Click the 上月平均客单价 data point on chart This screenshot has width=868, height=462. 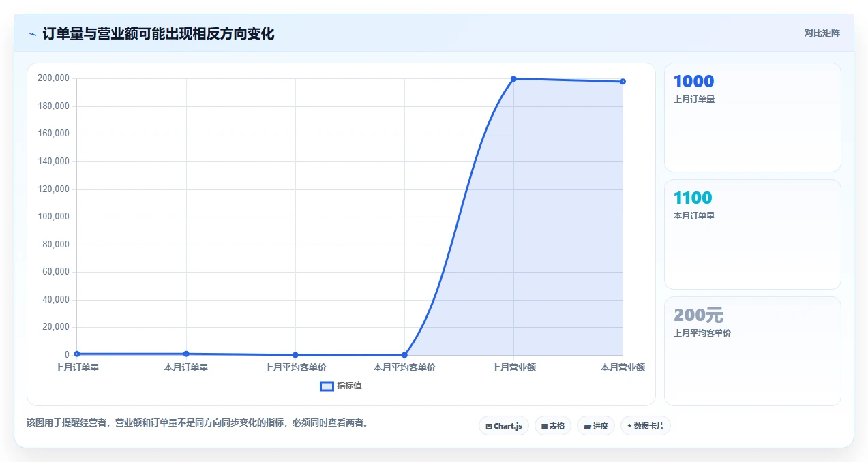tap(295, 355)
